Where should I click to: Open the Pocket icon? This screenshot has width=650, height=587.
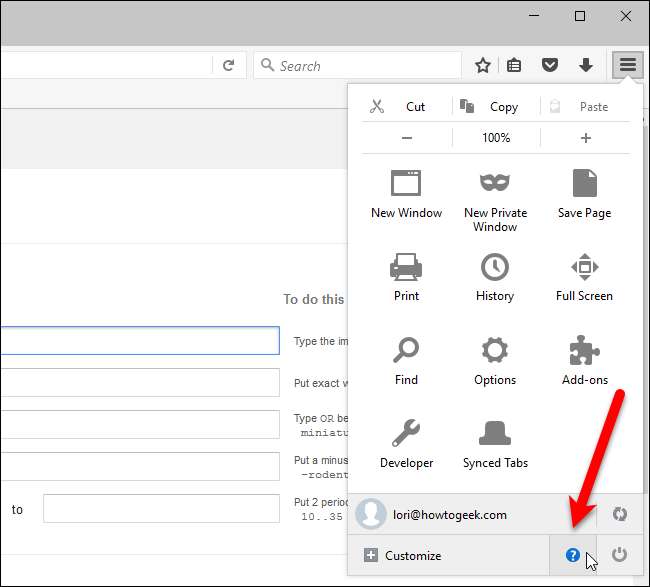click(550, 65)
